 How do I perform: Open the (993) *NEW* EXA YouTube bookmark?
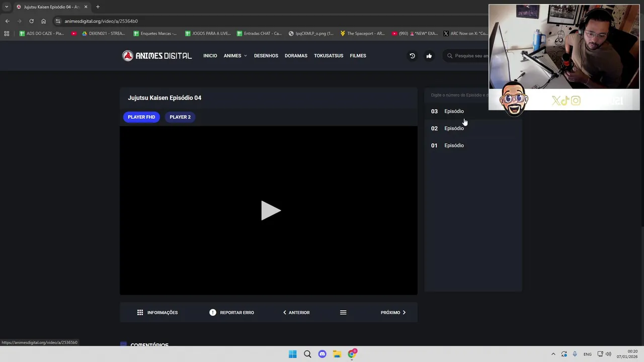point(415,34)
